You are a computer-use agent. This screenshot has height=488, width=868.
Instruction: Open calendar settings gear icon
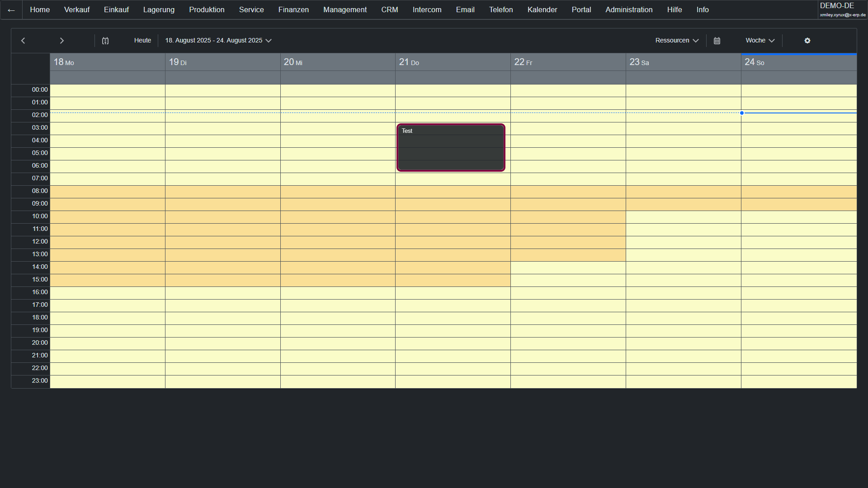[x=807, y=41]
